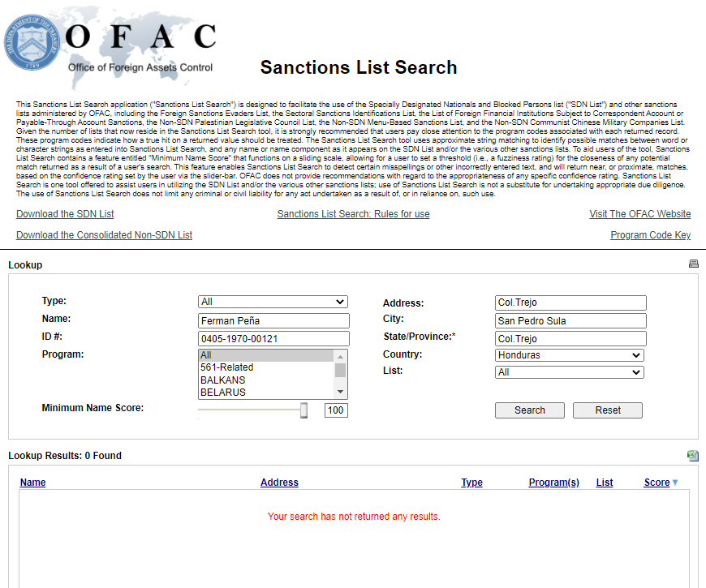Click the print icon above Lookup panel
This screenshot has height=588, width=706.
pyautogui.click(x=693, y=264)
